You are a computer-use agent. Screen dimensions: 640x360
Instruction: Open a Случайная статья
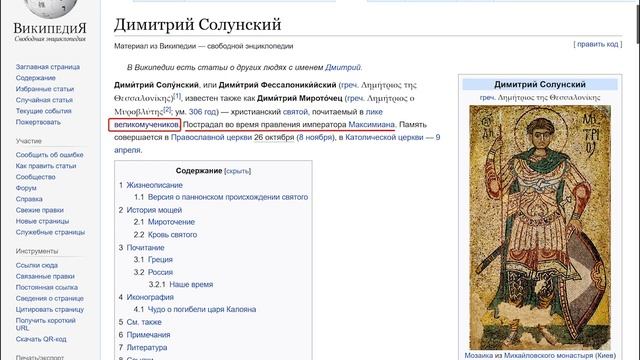pos(44,100)
